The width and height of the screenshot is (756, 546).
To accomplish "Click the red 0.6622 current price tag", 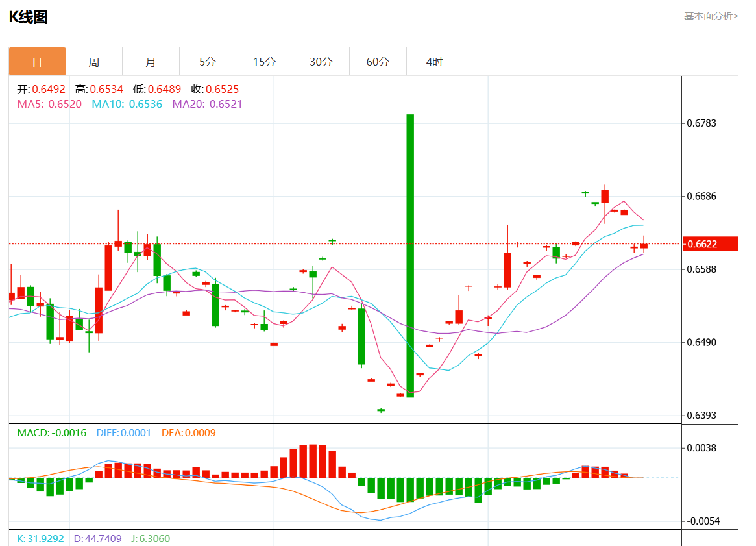I will click(710, 244).
